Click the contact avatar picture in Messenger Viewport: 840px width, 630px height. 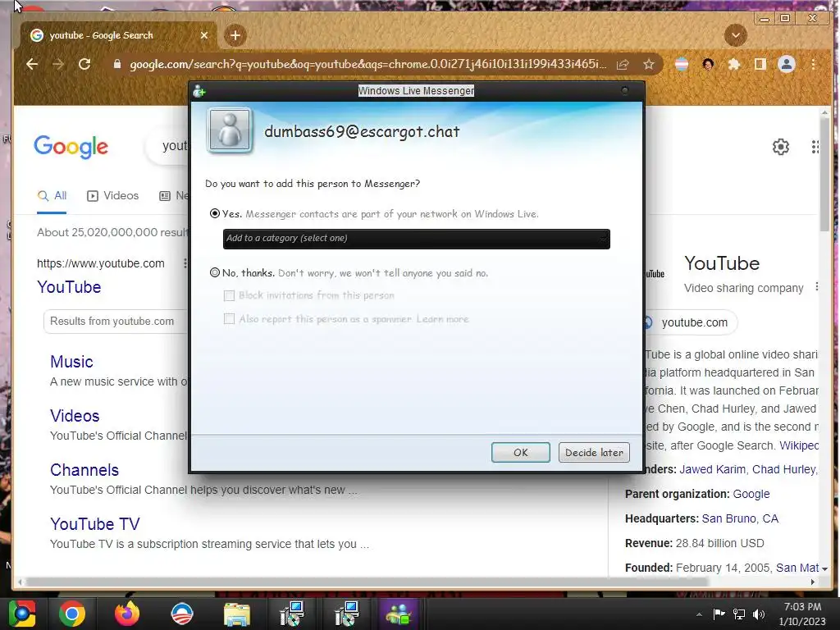pos(230,130)
